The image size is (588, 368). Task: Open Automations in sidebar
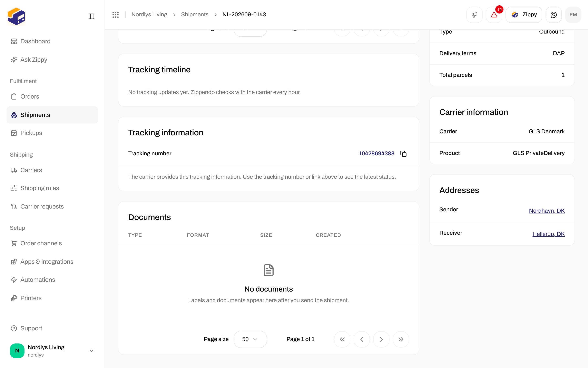(x=52, y=280)
